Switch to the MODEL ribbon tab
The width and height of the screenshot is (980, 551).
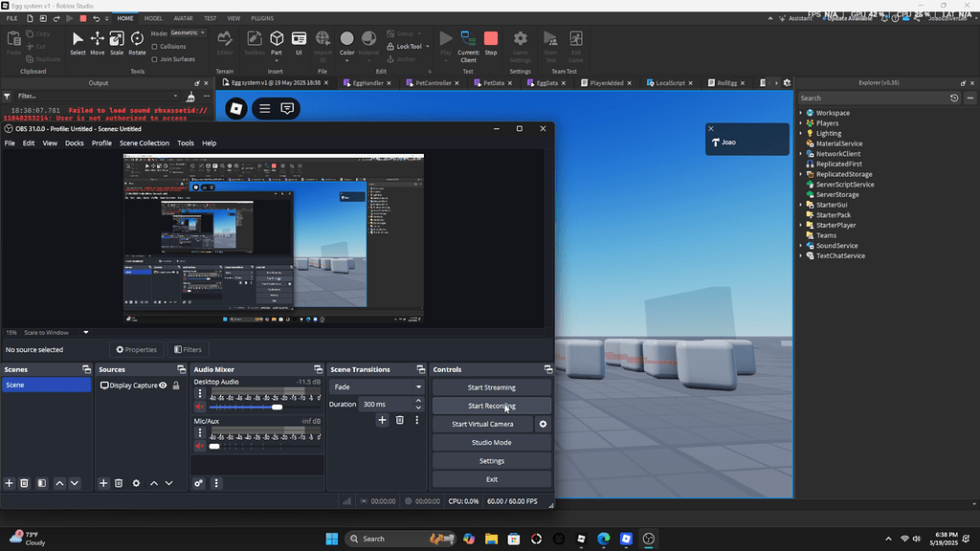tap(155, 17)
